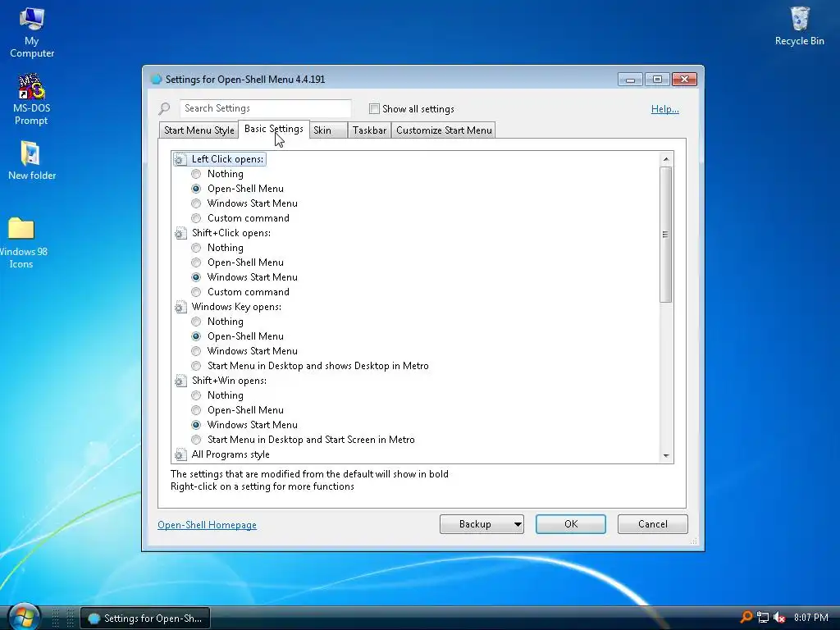Image resolution: width=840 pixels, height=630 pixels.
Task: Open the Help... link
Action: tap(664, 109)
